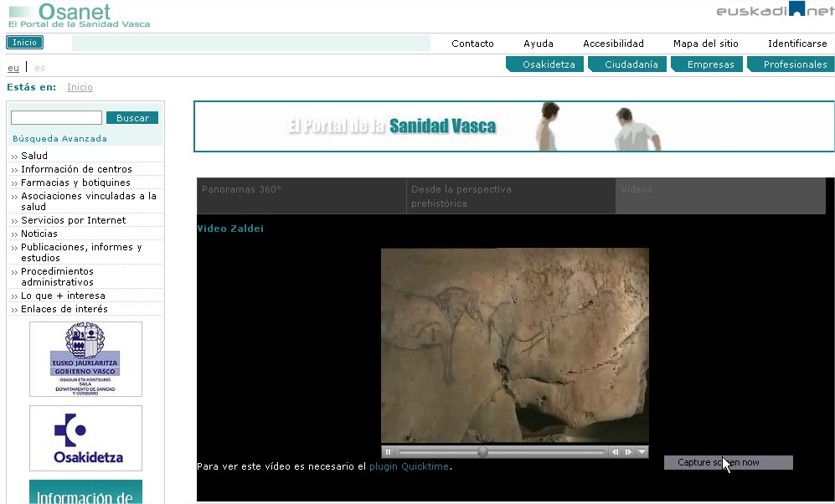The width and height of the screenshot is (835, 504).
Task: Click the Inicio breadcrumb link
Action: tap(80, 87)
